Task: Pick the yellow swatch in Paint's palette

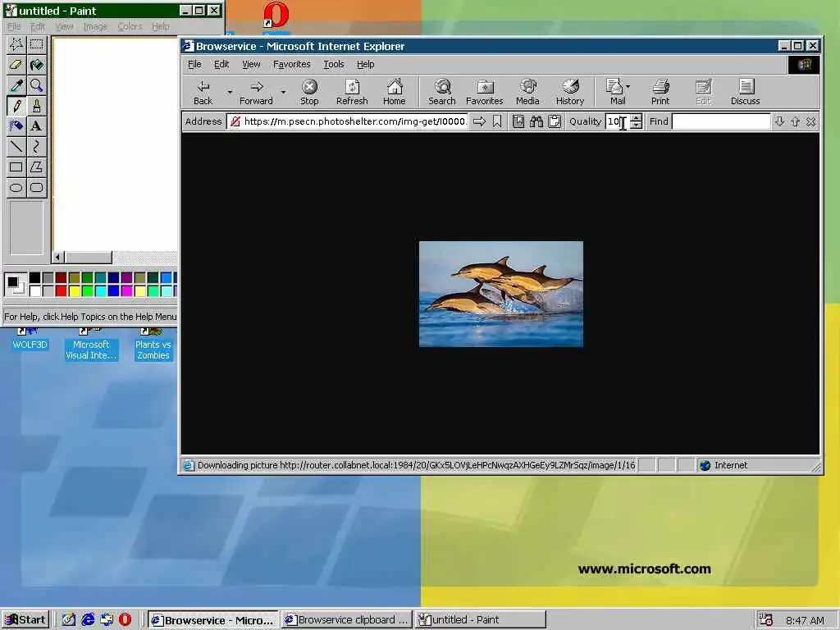Action: pyautogui.click(x=74, y=291)
